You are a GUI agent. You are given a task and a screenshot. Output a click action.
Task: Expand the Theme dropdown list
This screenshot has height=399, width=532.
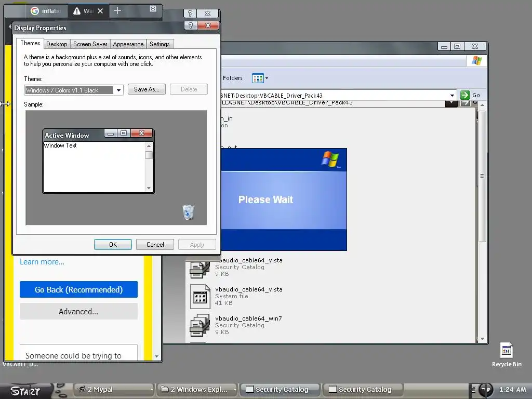[x=118, y=90]
